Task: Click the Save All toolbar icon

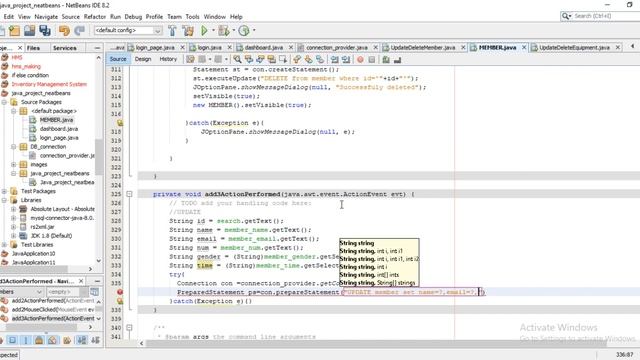Action: click(45, 31)
